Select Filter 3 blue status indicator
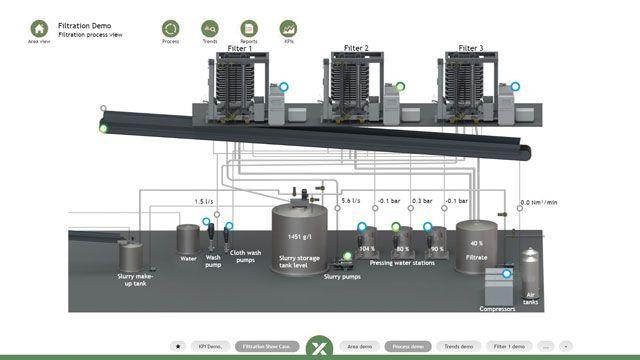This screenshot has width=640, height=360. point(515,87)
